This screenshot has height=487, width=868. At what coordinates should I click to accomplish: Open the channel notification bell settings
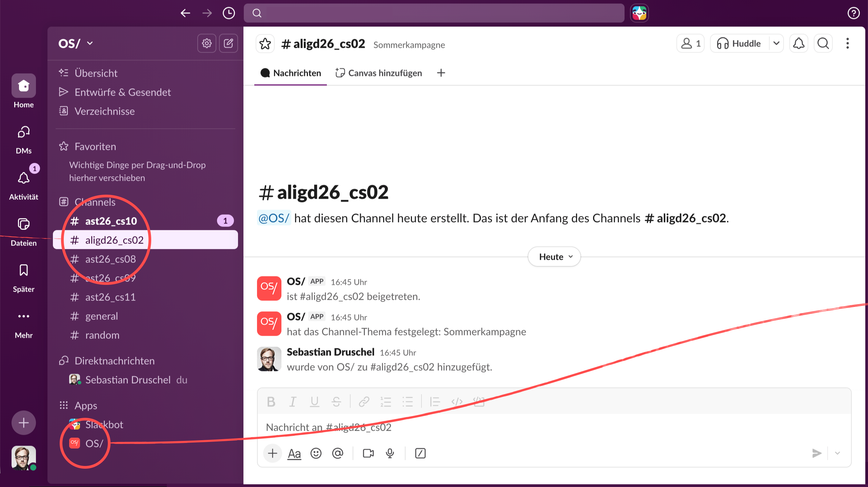click(x=798, y=44)
